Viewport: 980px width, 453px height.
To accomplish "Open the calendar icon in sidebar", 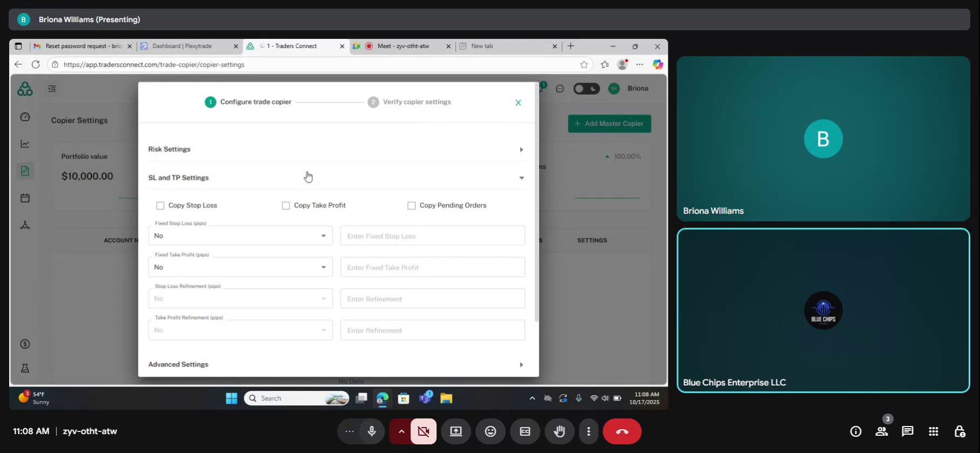I will tap(25, 198).
